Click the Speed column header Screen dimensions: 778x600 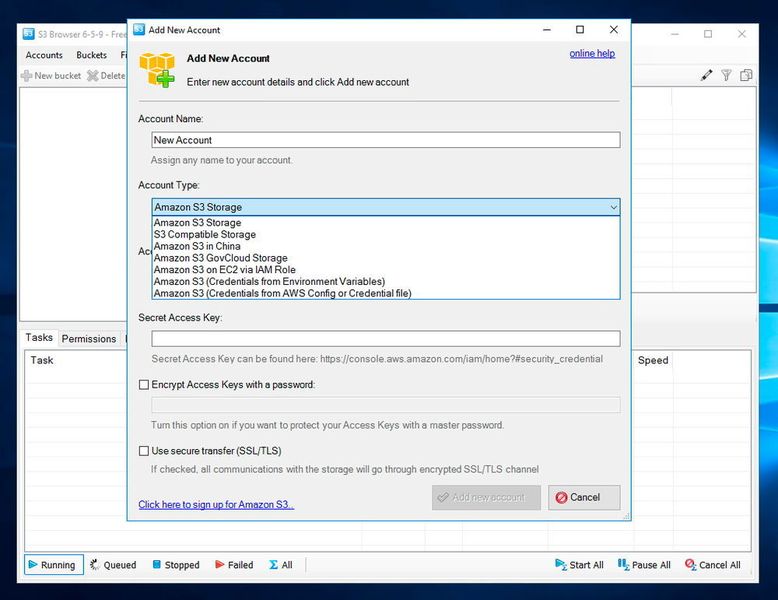coord(653,360)
